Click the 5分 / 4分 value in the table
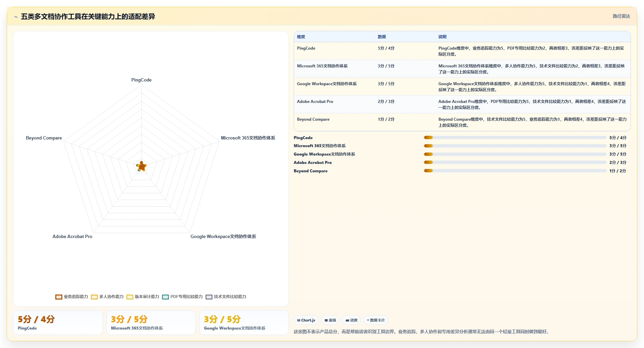 click(x=386, y=48)
